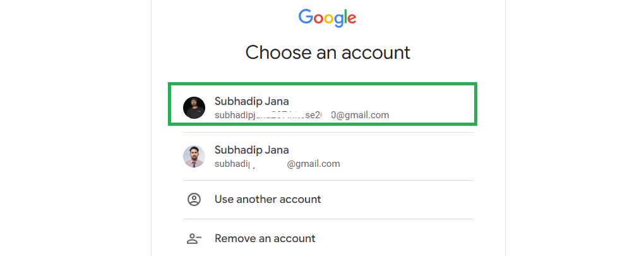Screen dimensions: 644x256
Task: Click the Google logo
Action: pyautogui.click(x=327, y=18)
